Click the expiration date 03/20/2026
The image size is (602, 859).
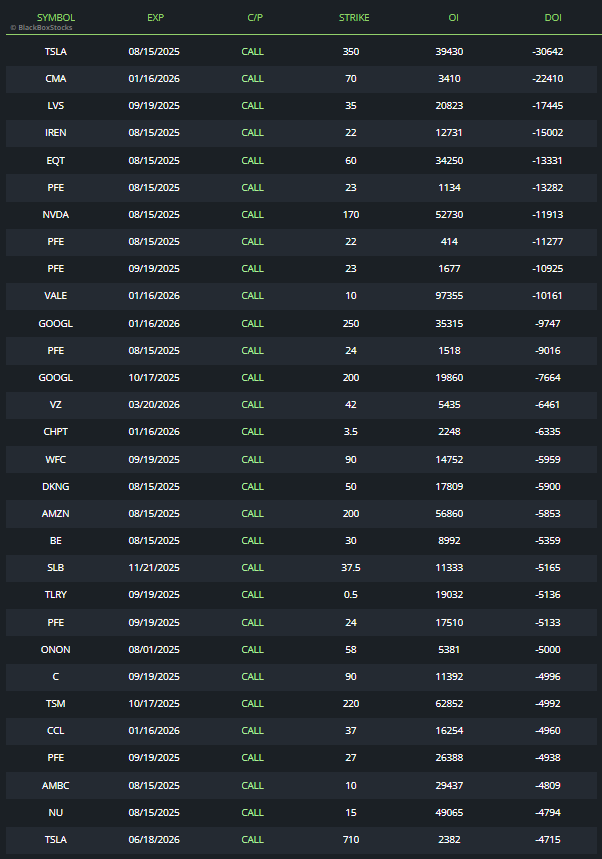click(x=154, y=404)
